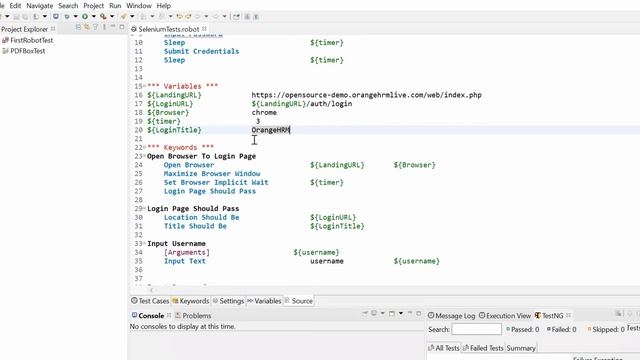Screen dimensions: 640x360
Task: Open the External Tools dropdown arrow
Action: pyautogui.click(x=112, y=17)
